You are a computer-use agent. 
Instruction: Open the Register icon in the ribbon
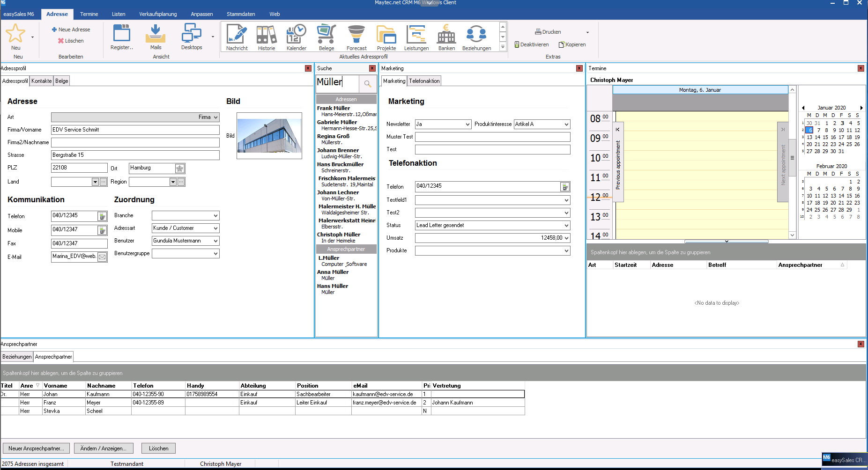[122, 34]
